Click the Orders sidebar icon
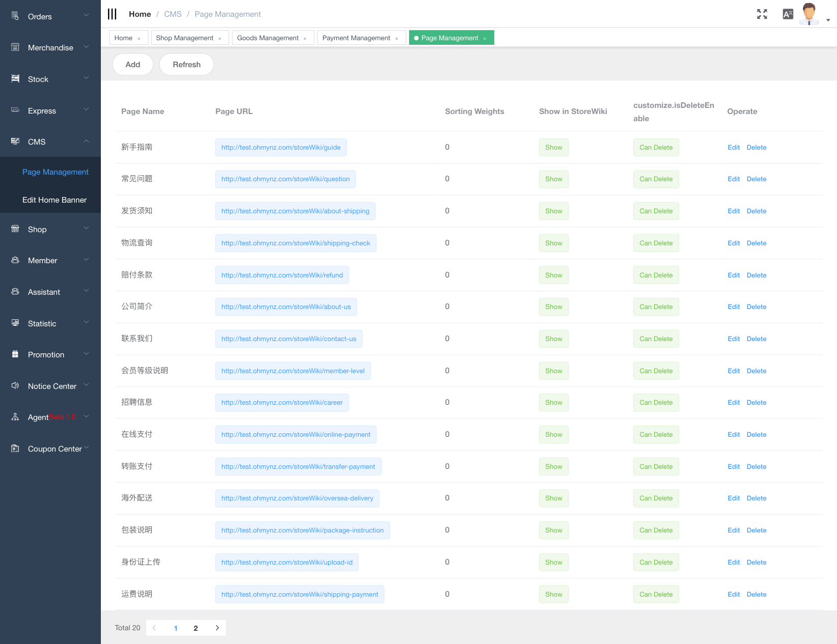The image size is (837, 644). point(15,16)
